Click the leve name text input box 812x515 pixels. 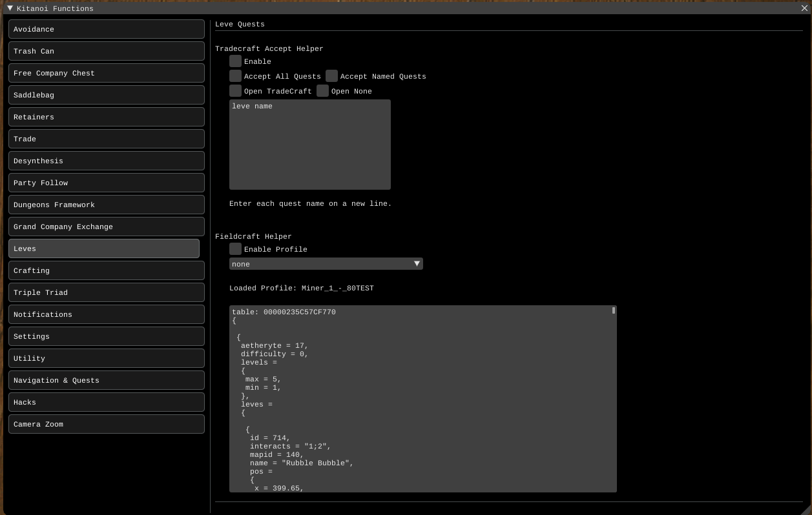pos(310,145)
